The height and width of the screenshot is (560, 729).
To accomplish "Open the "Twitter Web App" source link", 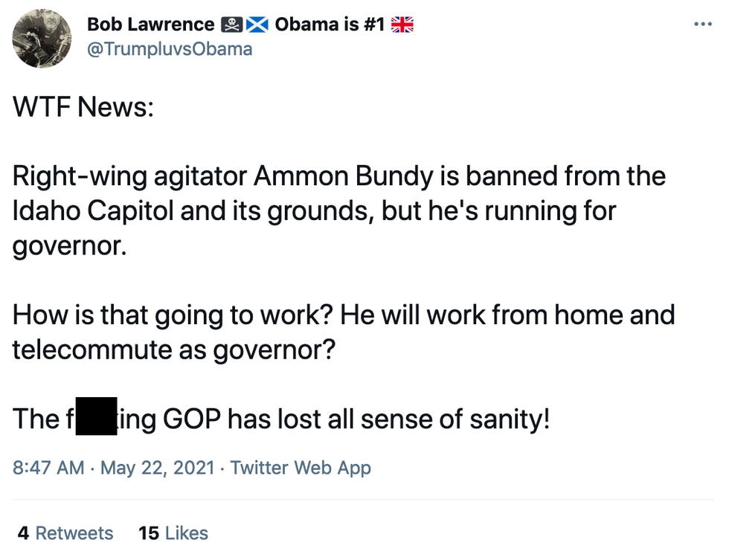I will point(301,468).
